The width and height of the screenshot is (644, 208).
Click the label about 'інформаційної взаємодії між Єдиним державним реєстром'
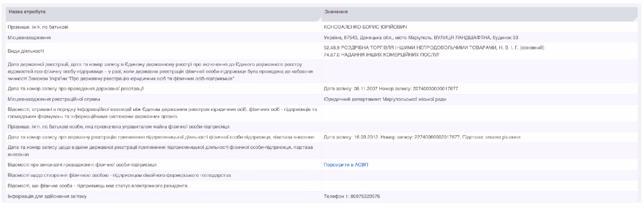pos(162,112)
